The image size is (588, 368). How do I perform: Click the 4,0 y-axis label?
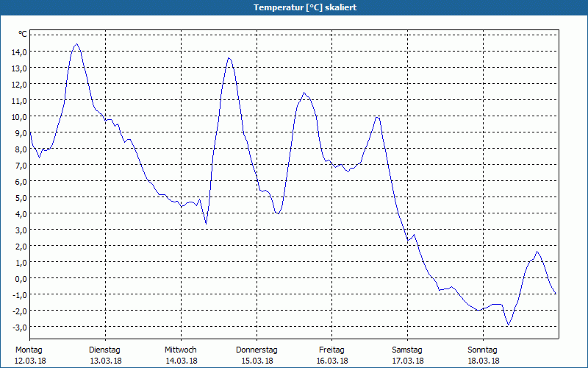[x=21, y=213]
